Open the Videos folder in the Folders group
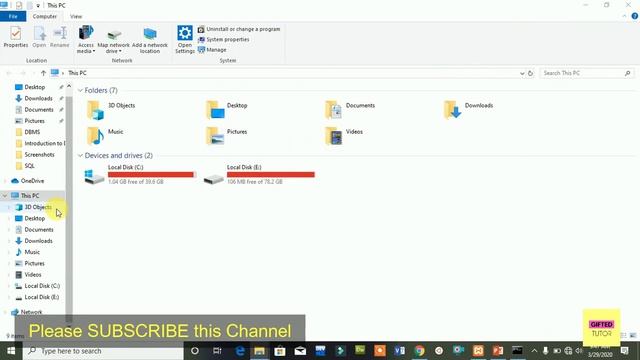Viewport: 640px width, 360px height. coord(344,136)
